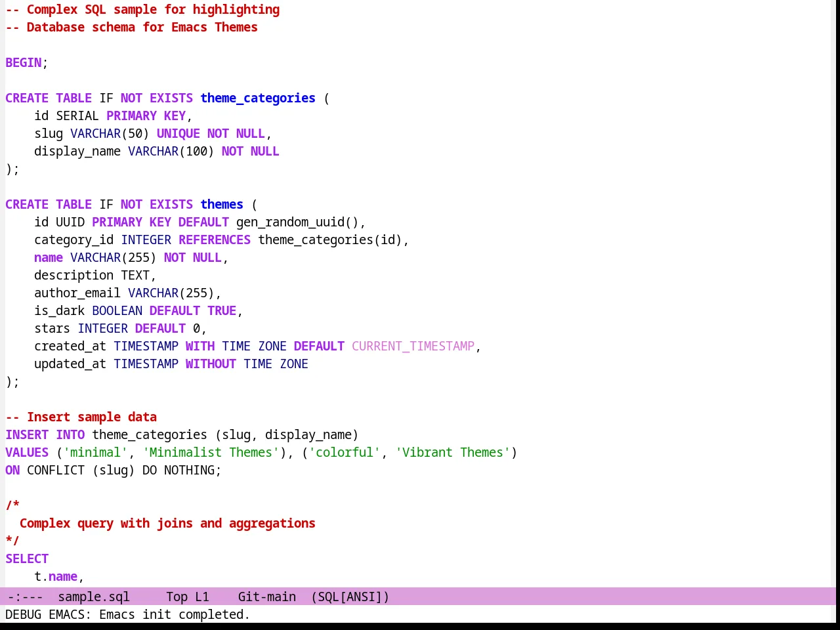Viewport: 840px width, 630px height.
Task: Click the t.name column reference
Action: (56, 576)
